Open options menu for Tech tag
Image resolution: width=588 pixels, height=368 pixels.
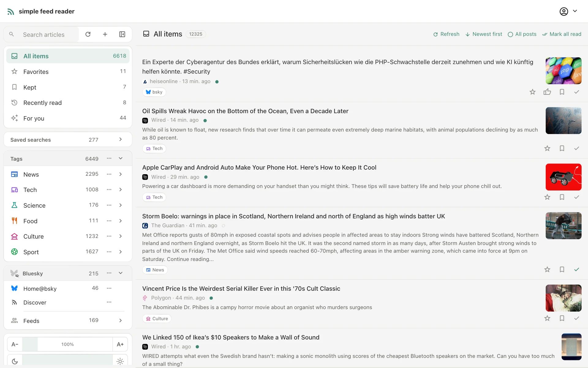[109, 190]
